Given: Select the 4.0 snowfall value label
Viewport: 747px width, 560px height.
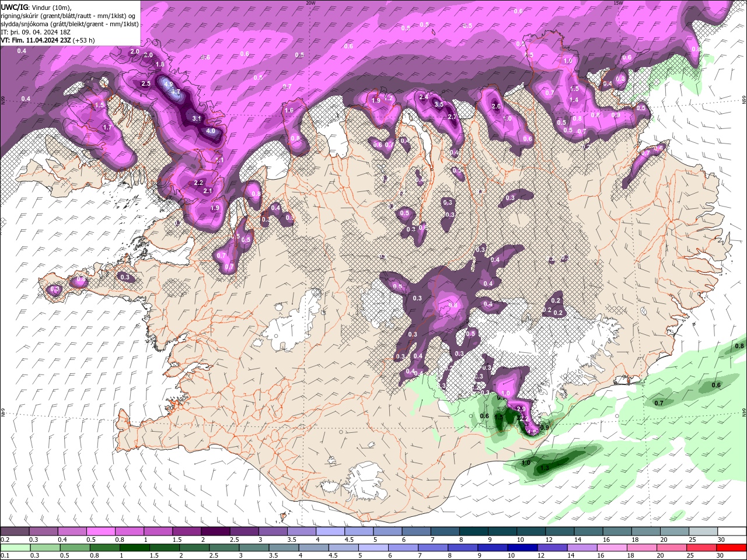Looking at the screenshot, I should [211, 131].
